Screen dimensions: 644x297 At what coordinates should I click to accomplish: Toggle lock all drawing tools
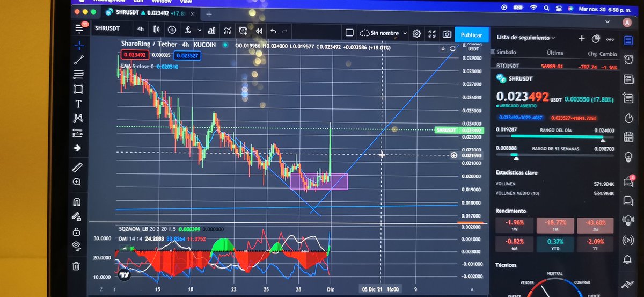point(77,231)
